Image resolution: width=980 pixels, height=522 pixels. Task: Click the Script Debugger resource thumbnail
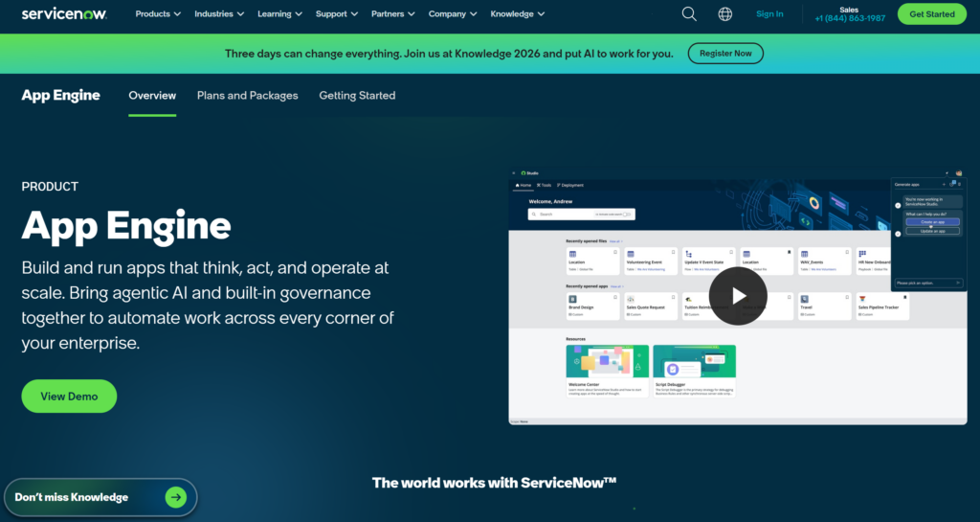[x=694, y=362]
